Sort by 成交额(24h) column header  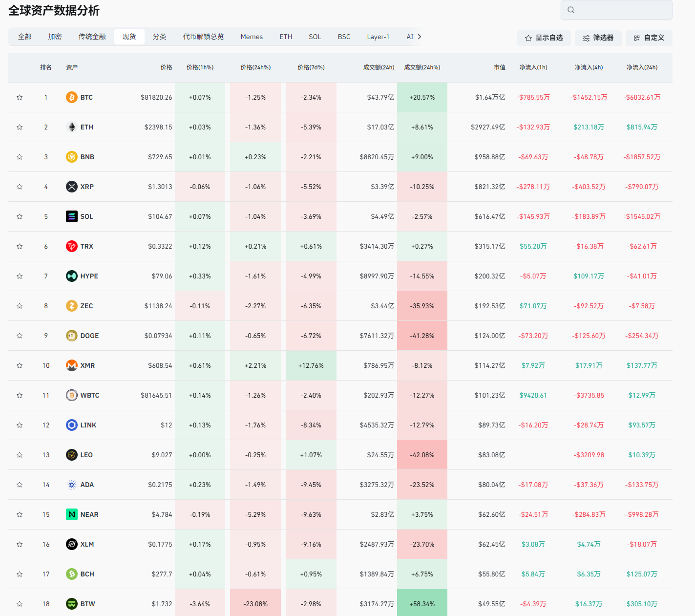(x=379, y=67)
